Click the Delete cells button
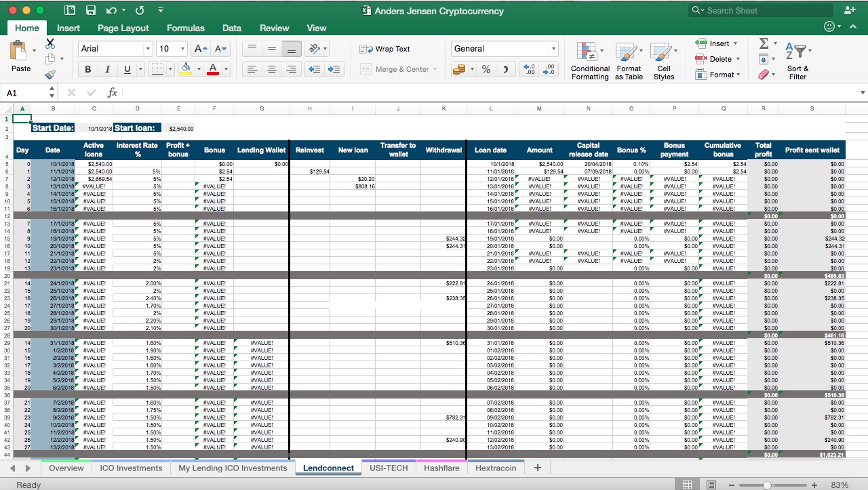The image size is (868, 490). click(x=717, y=59)
